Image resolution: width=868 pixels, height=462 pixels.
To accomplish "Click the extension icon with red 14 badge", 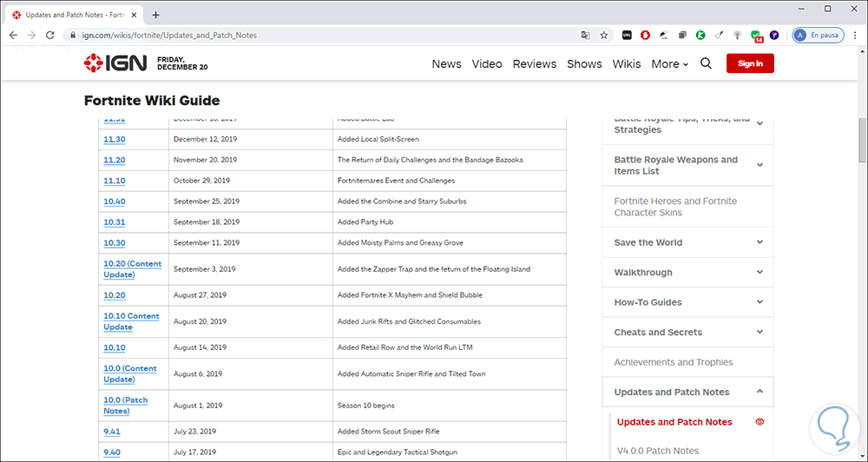I will pyautogui.click(x=756, y=36).
